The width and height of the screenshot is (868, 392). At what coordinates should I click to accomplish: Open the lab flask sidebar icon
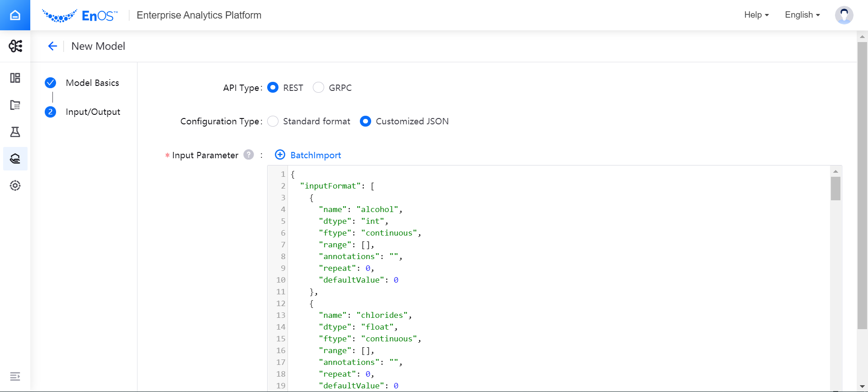tap(15, 132)
